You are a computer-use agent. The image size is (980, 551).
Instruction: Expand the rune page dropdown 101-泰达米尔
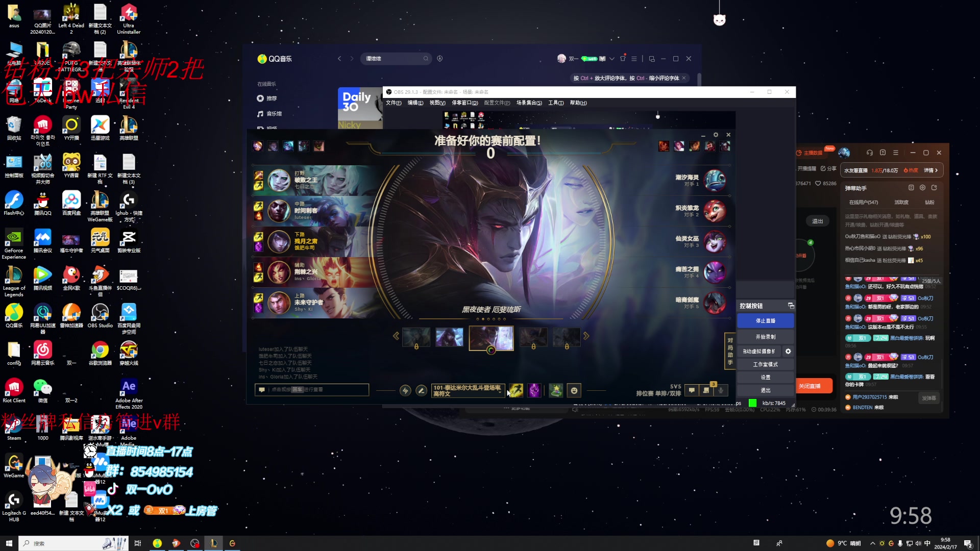pos(468,391)
